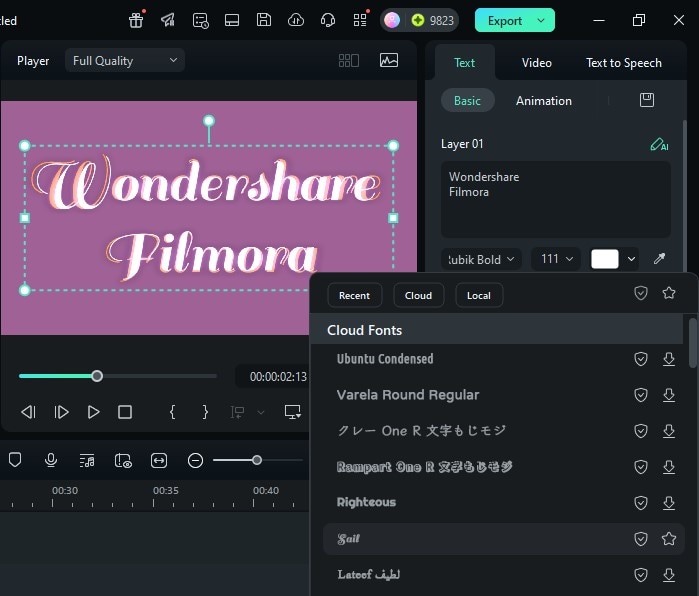Click the font list scrollbar
Image resolution: width=699 pixels, height=596 pixels.
[692, 342]
